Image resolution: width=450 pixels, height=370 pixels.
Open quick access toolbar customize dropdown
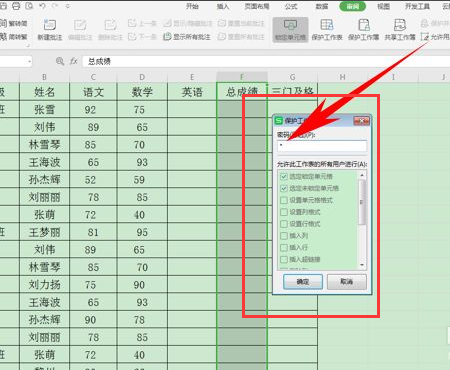coord(68,6)
